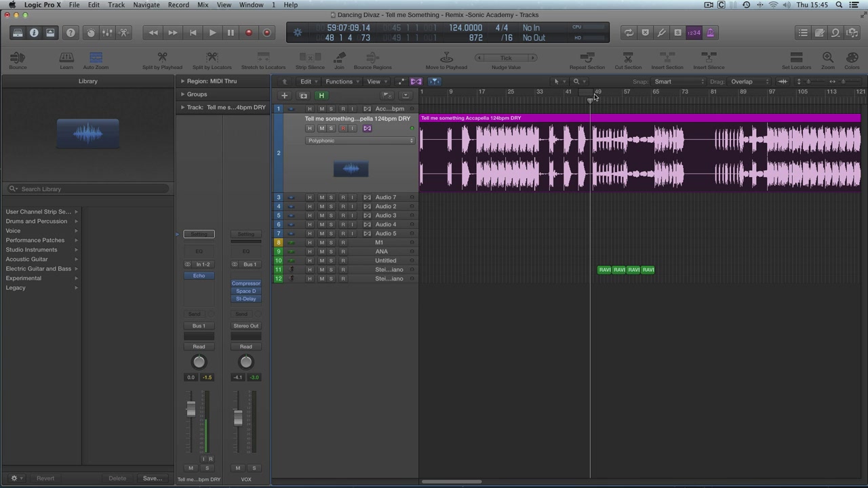Expand the Region MIDI Thru disclosure

[x=182, y=81]
